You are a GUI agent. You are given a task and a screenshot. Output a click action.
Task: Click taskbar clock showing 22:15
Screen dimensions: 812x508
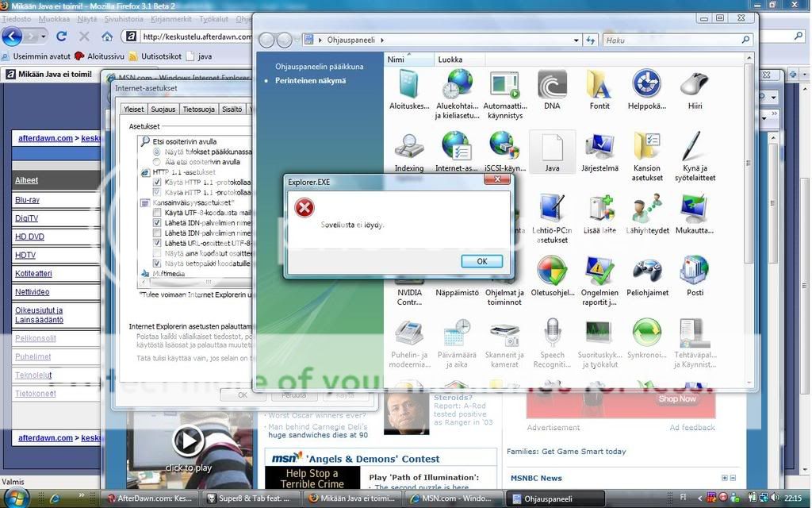[793, 498]
